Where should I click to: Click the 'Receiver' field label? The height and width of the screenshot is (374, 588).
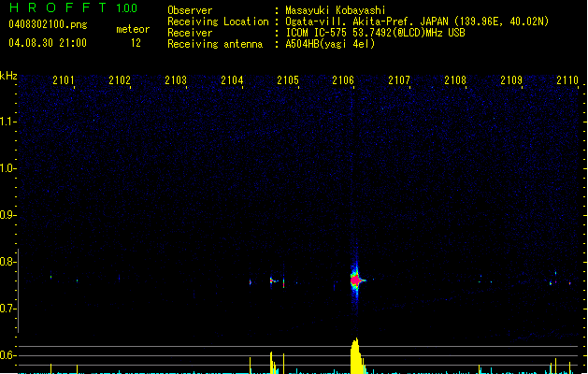click(x=190, y=33)
